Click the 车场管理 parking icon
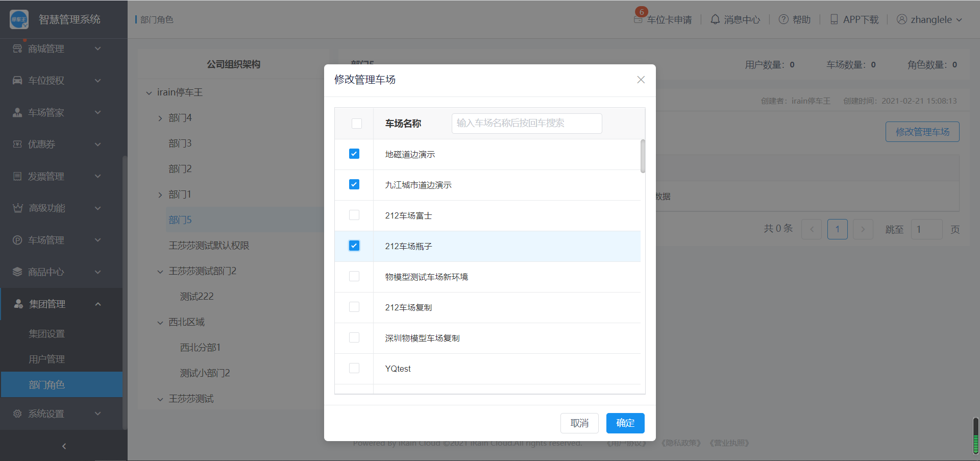Image resolution: width=980 pixels, height=461 pixels. pos(17,240)
